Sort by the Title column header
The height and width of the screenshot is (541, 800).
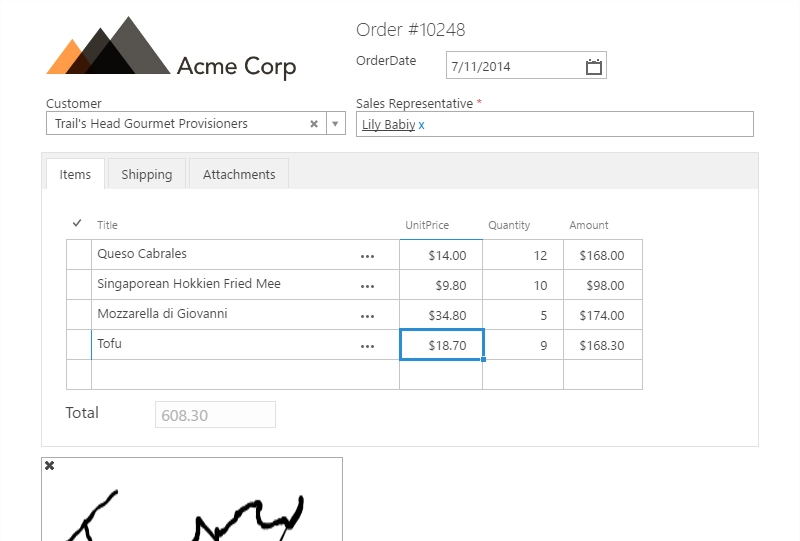(x=107, y=225)
